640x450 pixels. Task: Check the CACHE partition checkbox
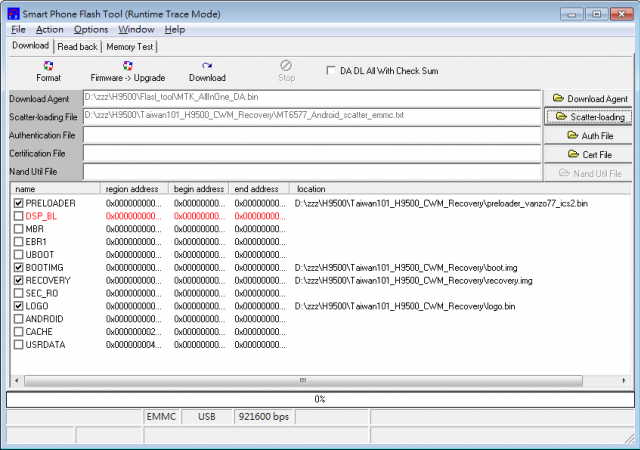(x=18, y=332)
